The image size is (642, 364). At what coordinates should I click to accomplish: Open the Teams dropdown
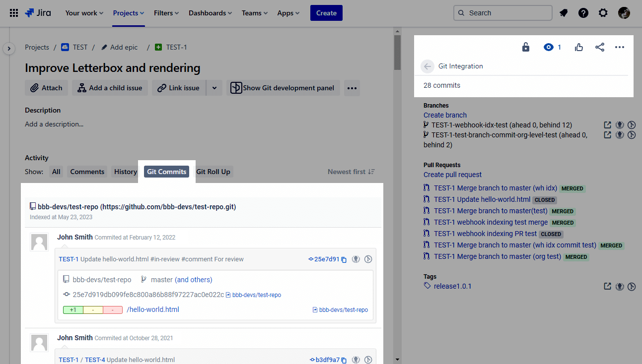(x=255, y=13)
